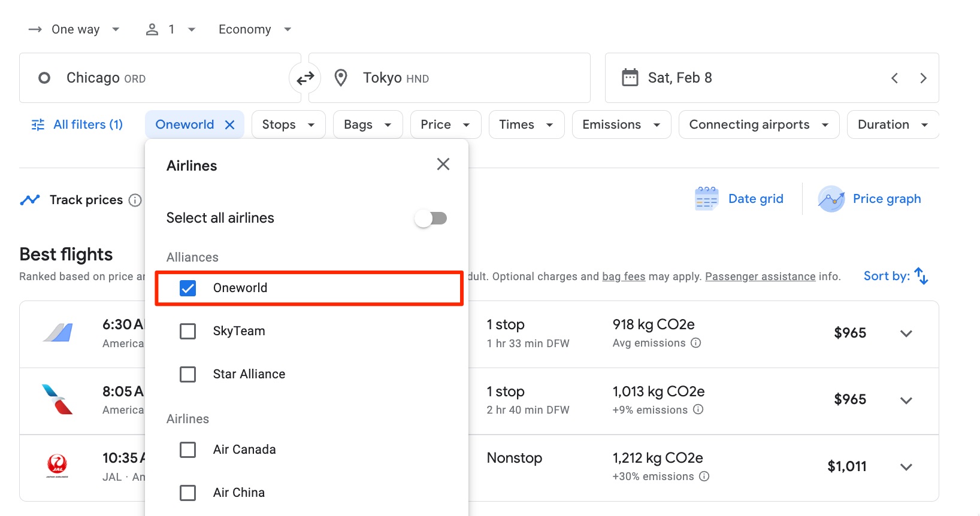Open Avg emissions info icon
980x516 pixels.
(x=696, y=343)
